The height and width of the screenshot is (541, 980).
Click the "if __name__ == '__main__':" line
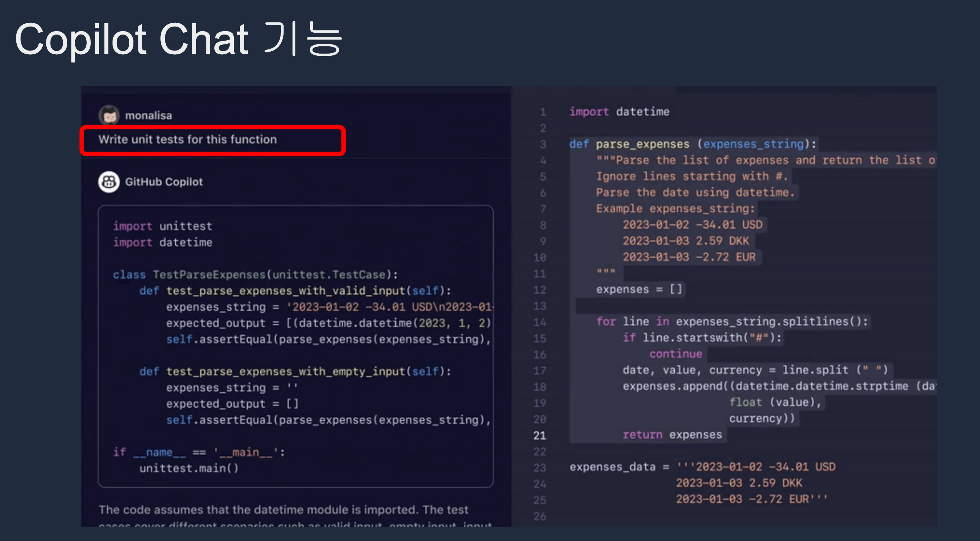(x=199, y=452)
